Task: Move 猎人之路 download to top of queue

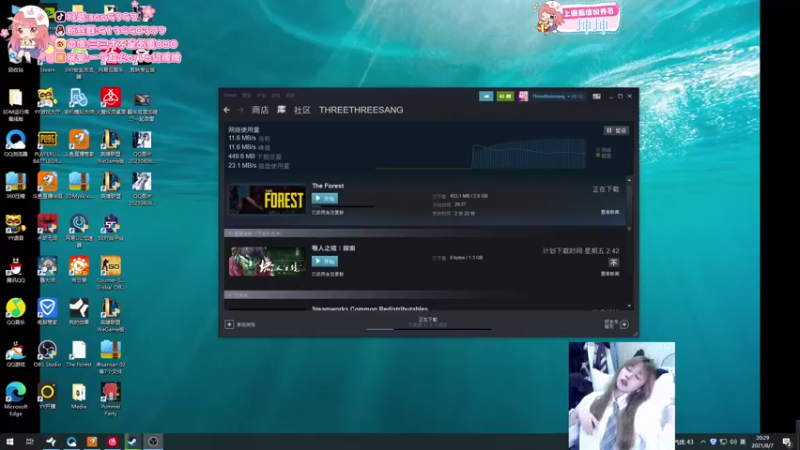Action: click(613, 262)
